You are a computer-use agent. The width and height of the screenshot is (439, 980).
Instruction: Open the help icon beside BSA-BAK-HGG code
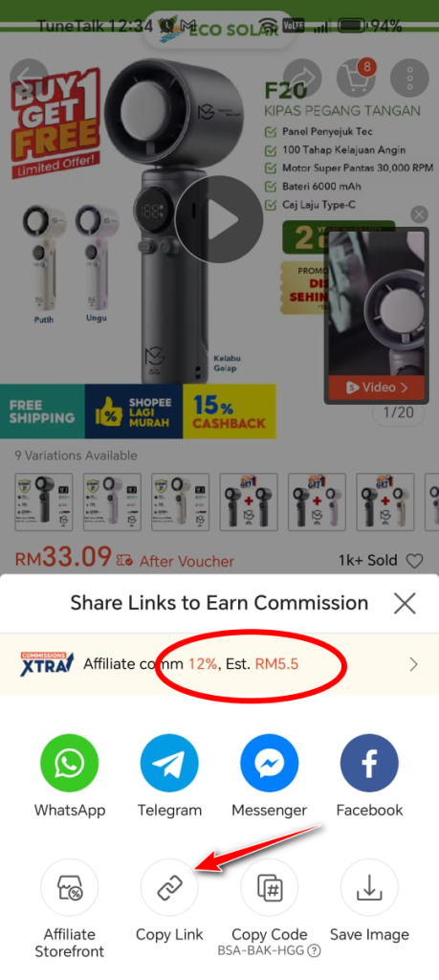click(315, 951)
